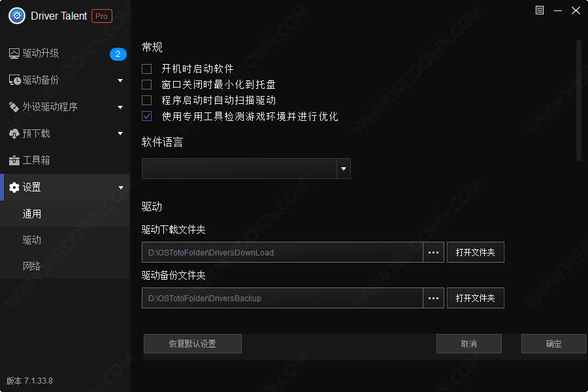Image resolution: width=588 pixels, height=392 pixels.
Task: Open the 驱动备份 menu item
Action: pos(65,80)
